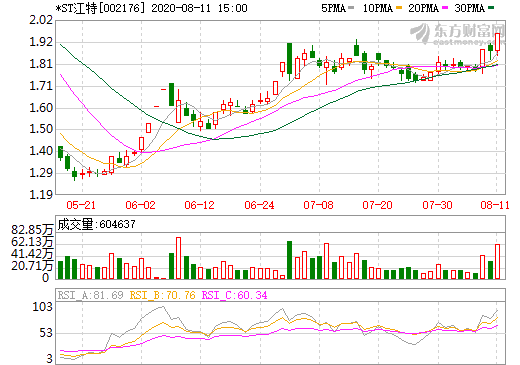The height and width of the screenshot is (365, 520).
Task: Select the 07-20 date marker
Action: click(378, 205)
